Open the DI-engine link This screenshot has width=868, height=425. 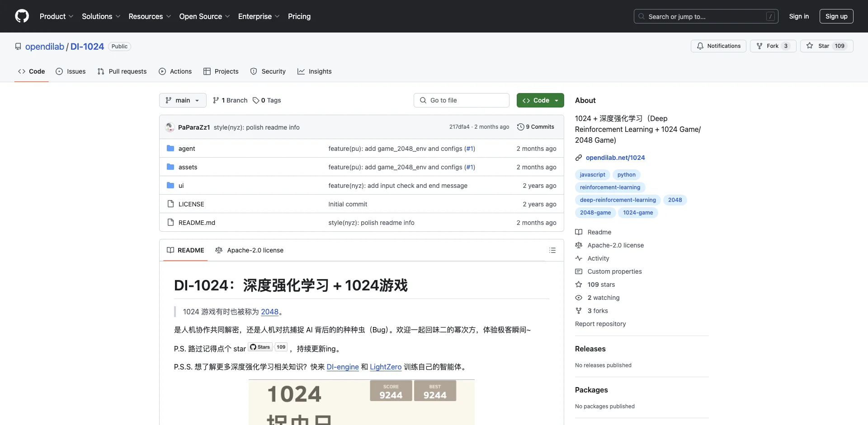click(343, 367)
